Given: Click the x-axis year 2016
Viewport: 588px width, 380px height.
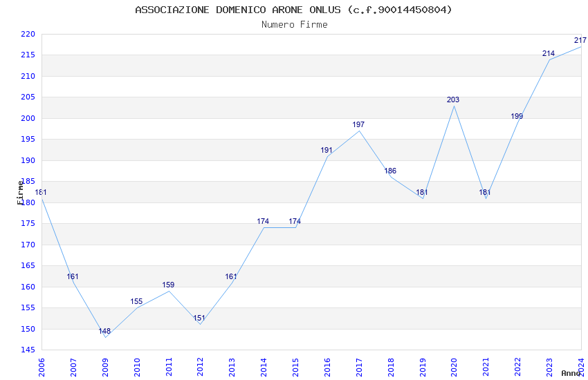Looking at the screenshot, I should click(327, 368).
